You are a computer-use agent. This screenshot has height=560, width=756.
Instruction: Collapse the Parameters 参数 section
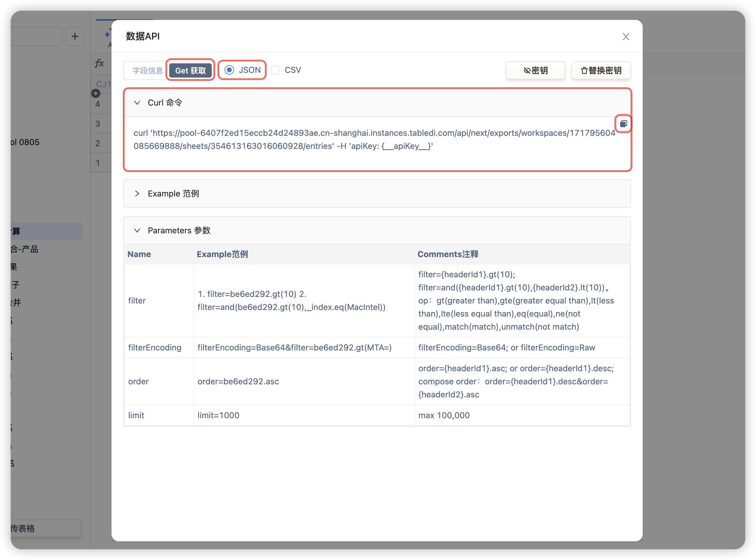pos(137,230)
